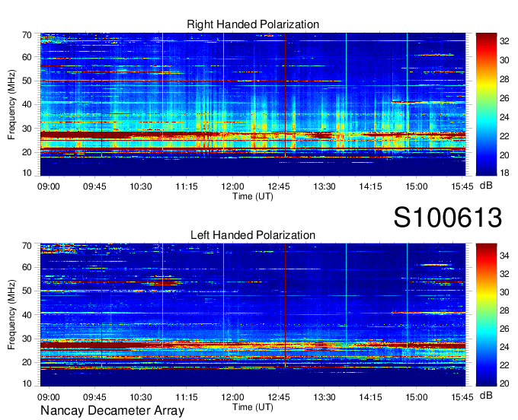The height and width of the screenshot is (420, 518).
Task: Click the "dB" unit beside Right Handed colorbar
Action: (486, 186)
